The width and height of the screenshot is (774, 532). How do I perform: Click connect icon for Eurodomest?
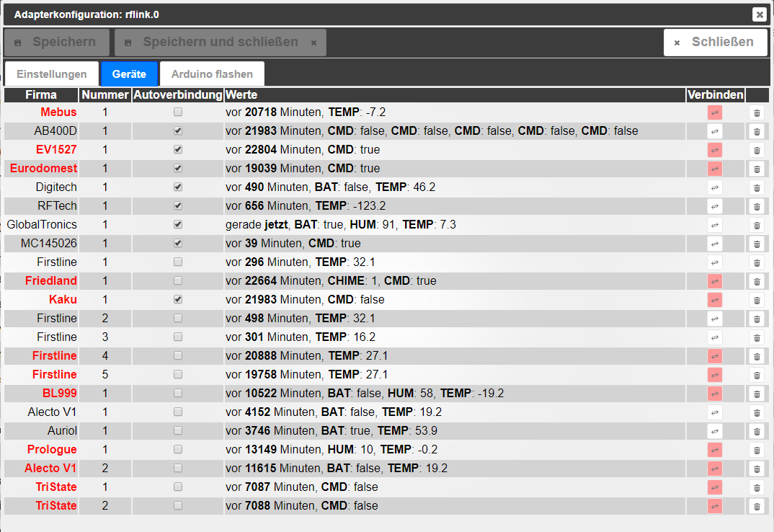pos(715,169)
